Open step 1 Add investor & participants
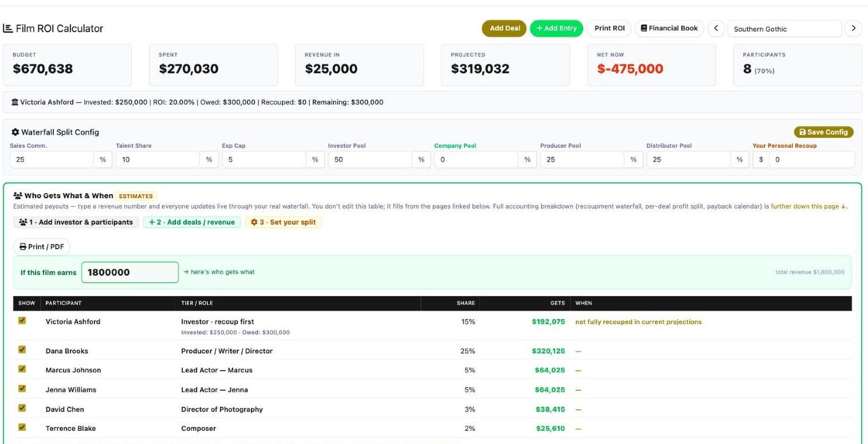The image size is (868, 444). pos(76,222)
